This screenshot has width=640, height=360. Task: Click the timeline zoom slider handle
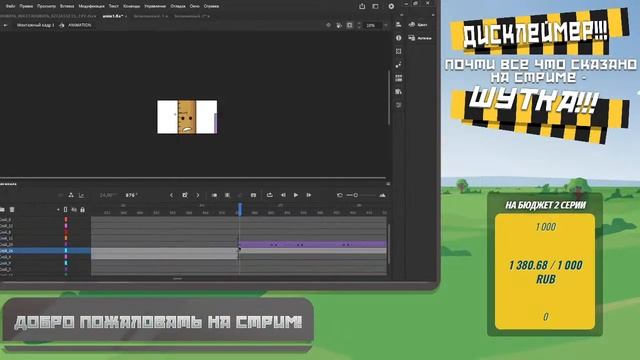(356, 196)
